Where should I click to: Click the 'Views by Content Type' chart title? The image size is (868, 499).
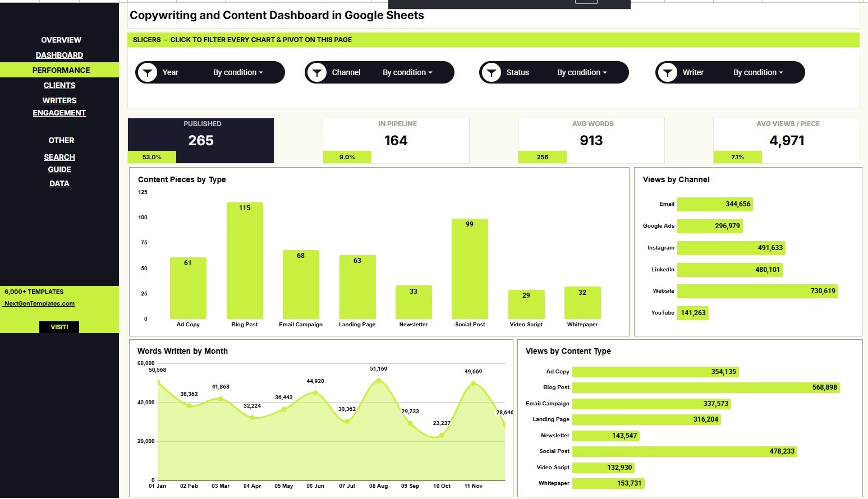568,351
